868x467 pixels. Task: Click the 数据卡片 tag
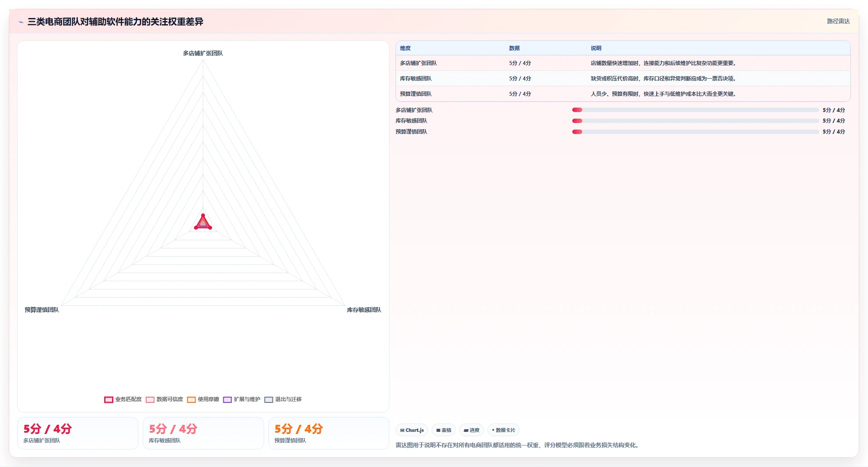click(503, 430)
